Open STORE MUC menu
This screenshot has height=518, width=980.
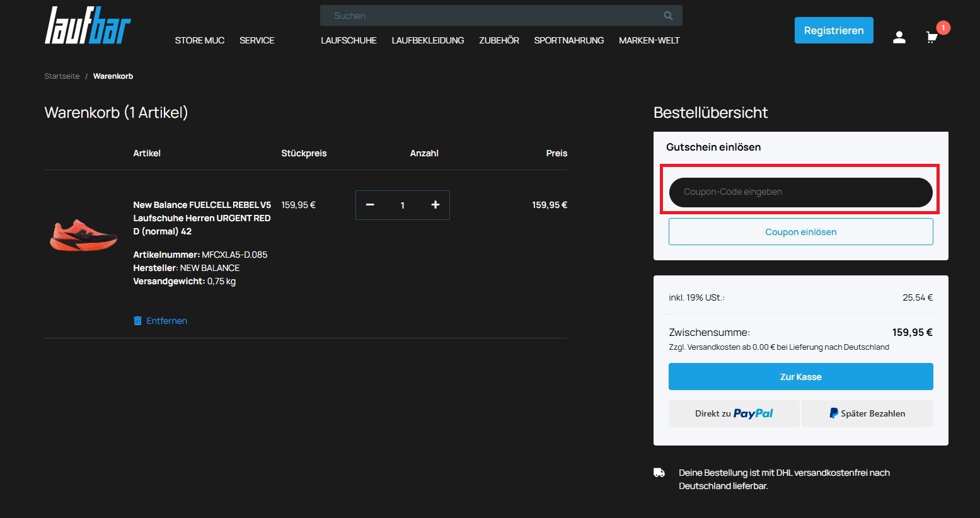point(200,40)
